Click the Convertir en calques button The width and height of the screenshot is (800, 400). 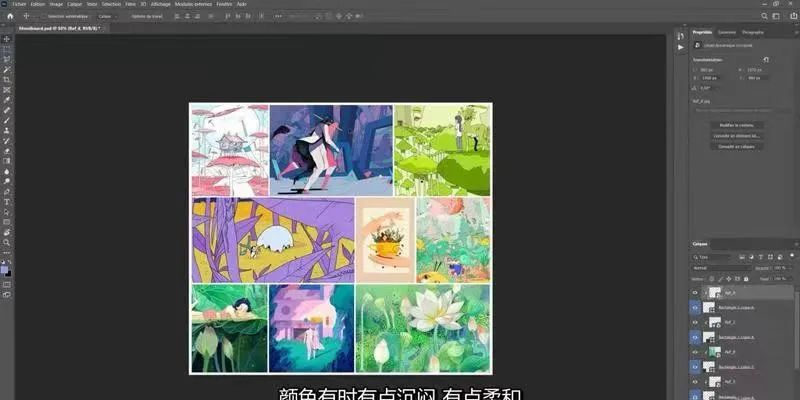pyautogui.click(x=737, y=146)
